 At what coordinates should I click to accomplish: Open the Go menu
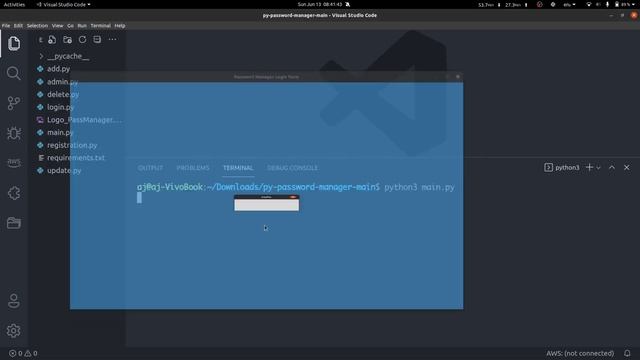tap(70, 25)
